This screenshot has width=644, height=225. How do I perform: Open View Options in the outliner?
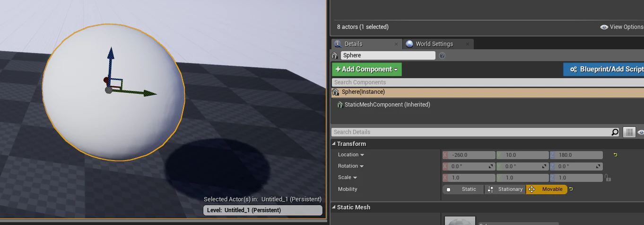pyautogui.click(x=622, y=27)
